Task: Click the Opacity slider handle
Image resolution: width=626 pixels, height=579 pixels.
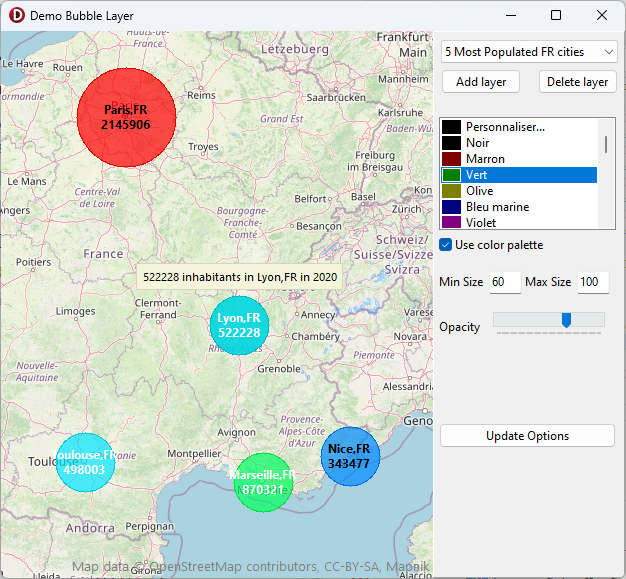Action: click(x=566, y=320)
